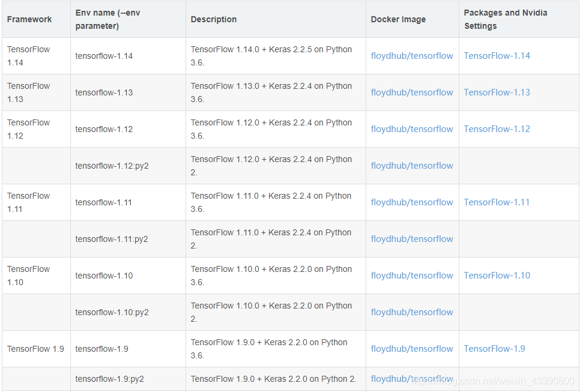Screen dimensions: 580x392
Task: Open the TensorFlow-1.13 packages link
Action: coord(497,92)
